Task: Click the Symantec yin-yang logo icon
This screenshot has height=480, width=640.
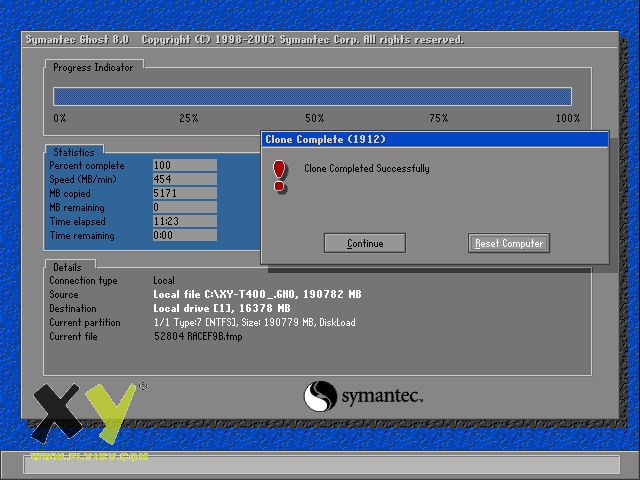Action: click(320, 396)
